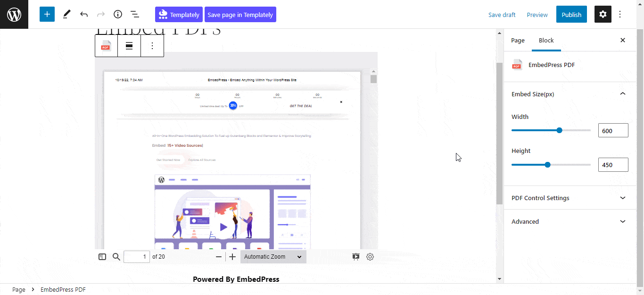This screenshot has height=295, width=644.
Task: Close the block settings sidebar
Action: (x=623, y=40)
